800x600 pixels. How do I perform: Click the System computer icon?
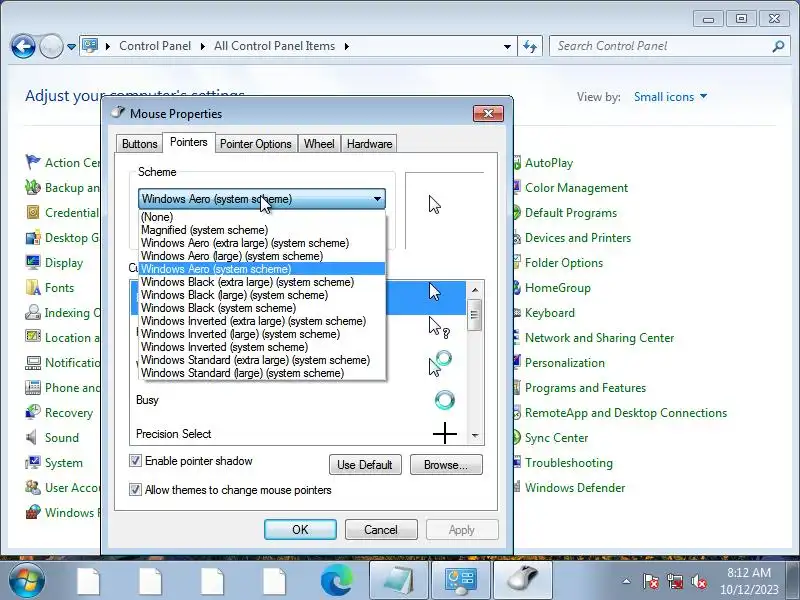click(33, 462)
